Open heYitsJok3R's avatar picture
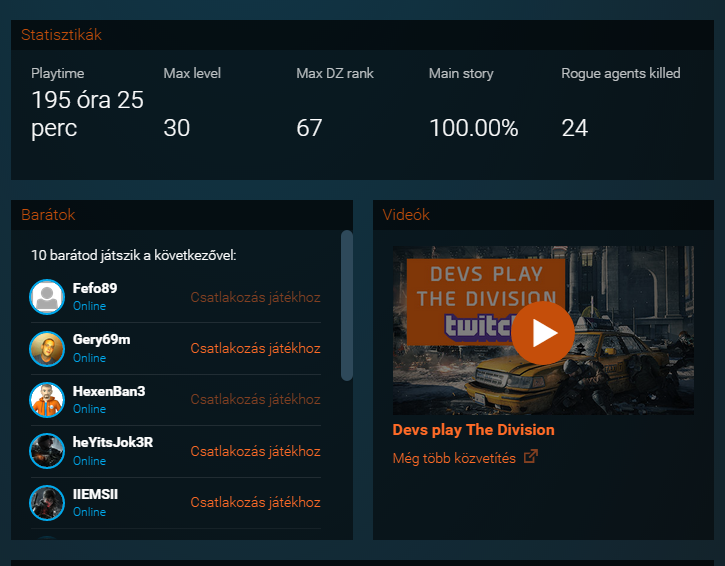This screenshot has width=725, height=566. (x=47, y=451)
